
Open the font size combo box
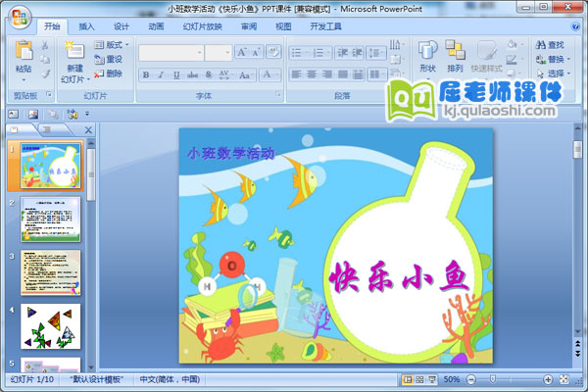click(x=219, y=53)
